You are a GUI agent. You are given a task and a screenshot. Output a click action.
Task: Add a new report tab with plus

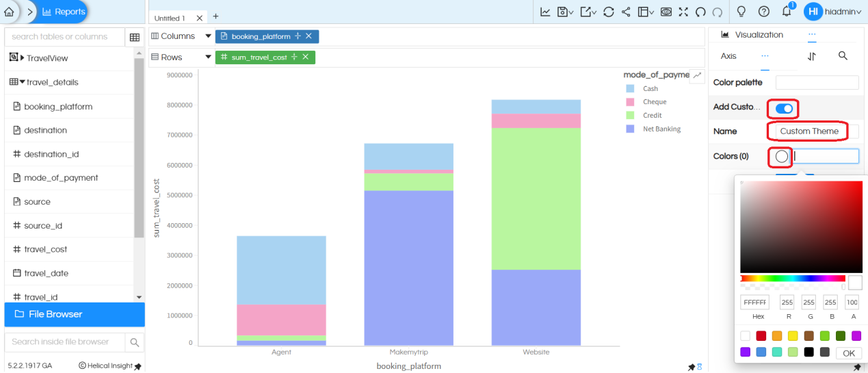[215, 16]
